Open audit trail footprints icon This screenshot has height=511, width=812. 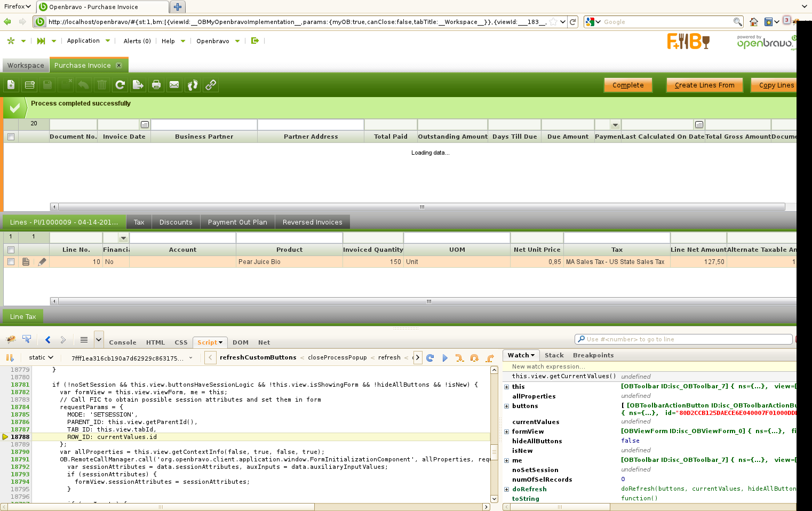(x=193, y=85)
